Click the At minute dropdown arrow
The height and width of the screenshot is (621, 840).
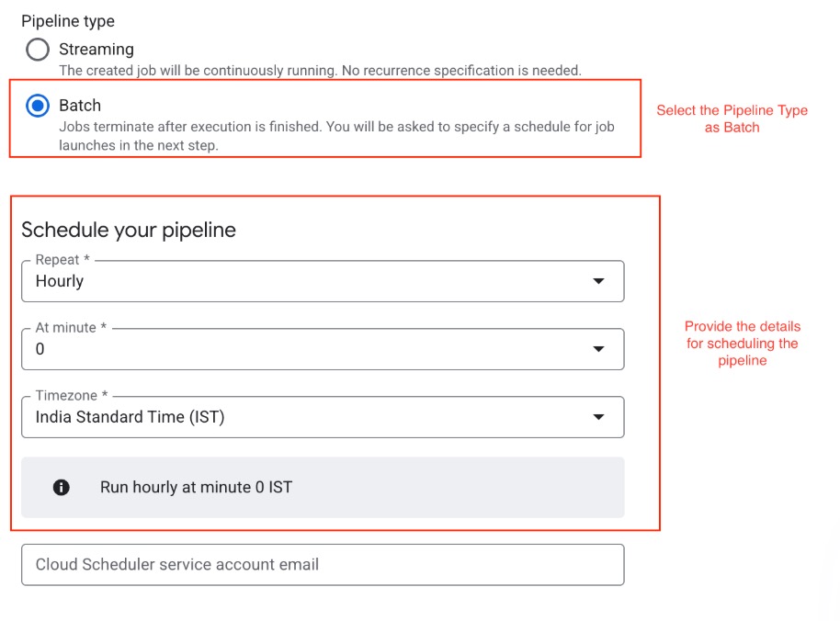pos(598,349)
